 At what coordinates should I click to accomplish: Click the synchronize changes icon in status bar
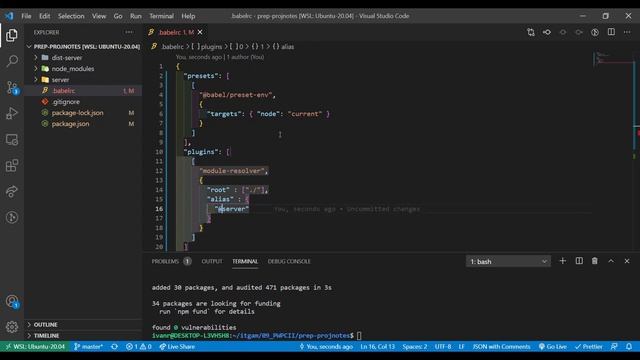click(x=114, y=347)
